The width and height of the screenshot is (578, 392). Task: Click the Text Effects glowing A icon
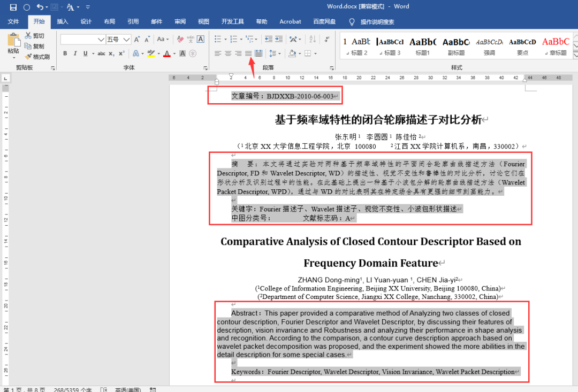[135, 53]
